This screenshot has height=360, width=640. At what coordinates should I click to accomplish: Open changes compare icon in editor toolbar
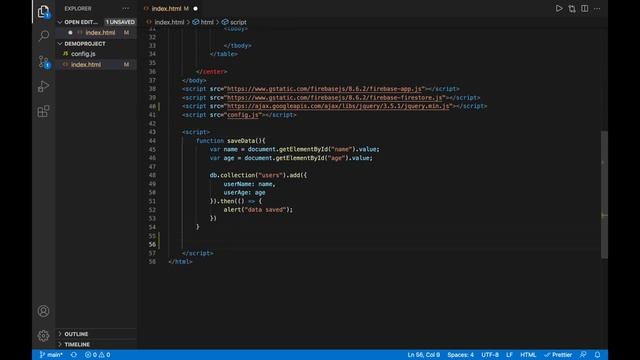coord(572,9)
